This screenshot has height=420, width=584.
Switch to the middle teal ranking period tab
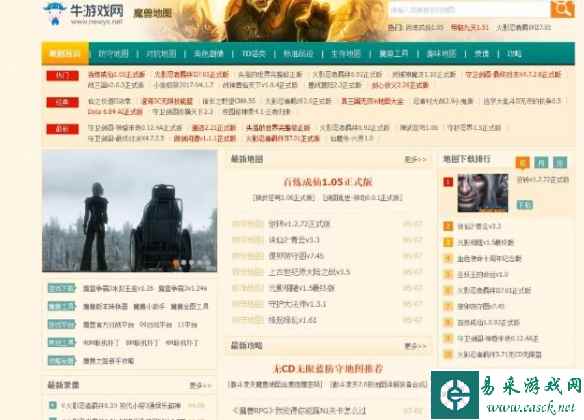[541, 162]
